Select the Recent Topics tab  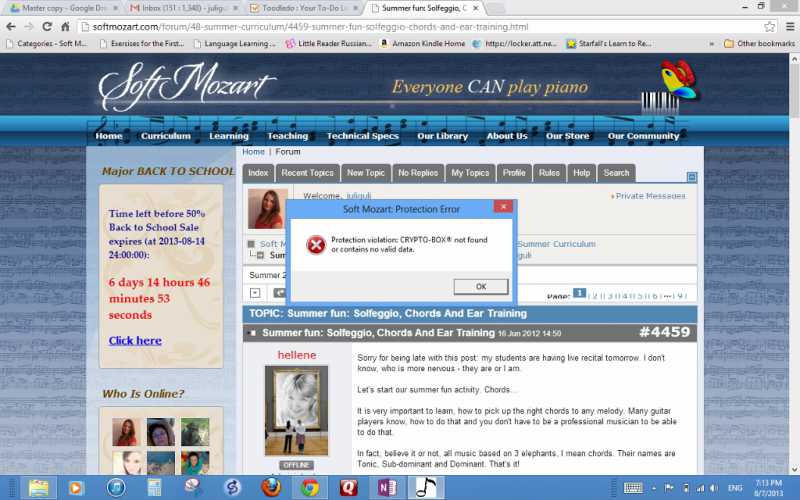[x=307, y=173]
